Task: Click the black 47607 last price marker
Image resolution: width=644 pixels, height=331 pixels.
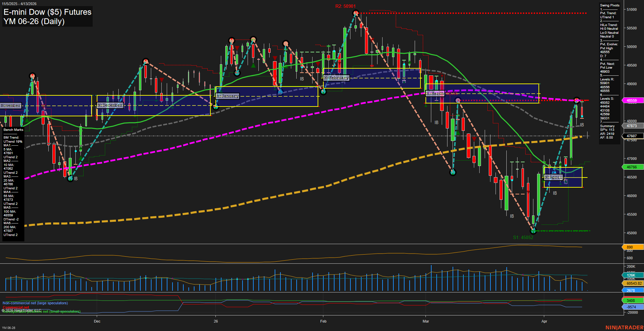Action: [632, 136]
